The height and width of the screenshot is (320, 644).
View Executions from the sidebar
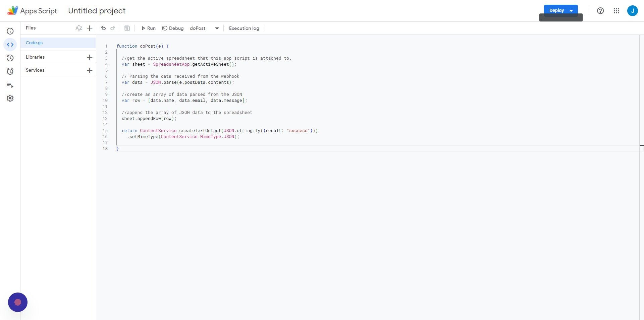pos(10,85)
